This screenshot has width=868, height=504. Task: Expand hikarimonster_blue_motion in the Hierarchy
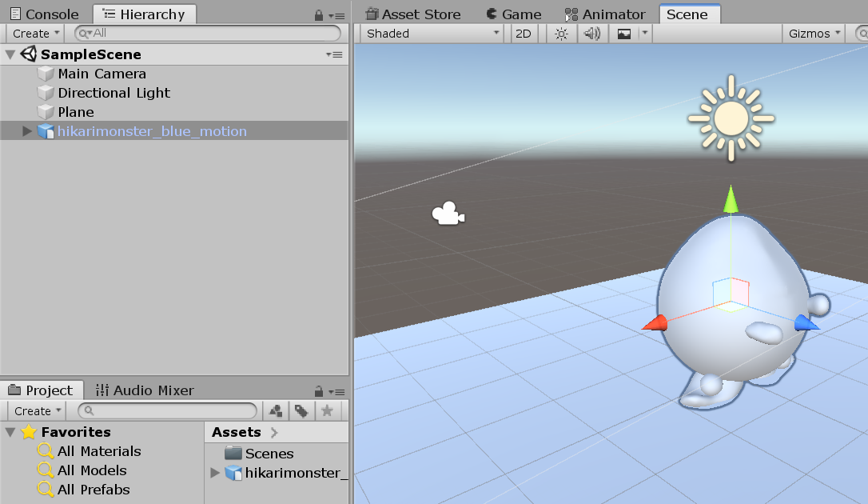(26, 130)
